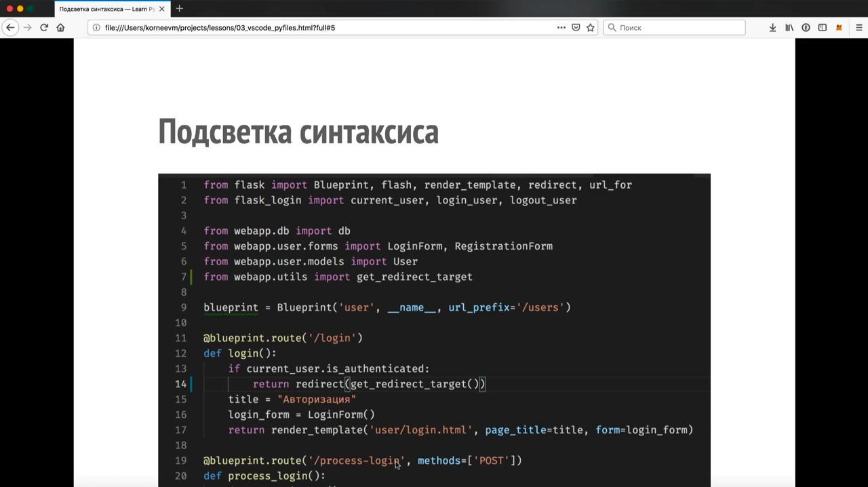Open the Library bookmarks and history icon

[789, 28]
